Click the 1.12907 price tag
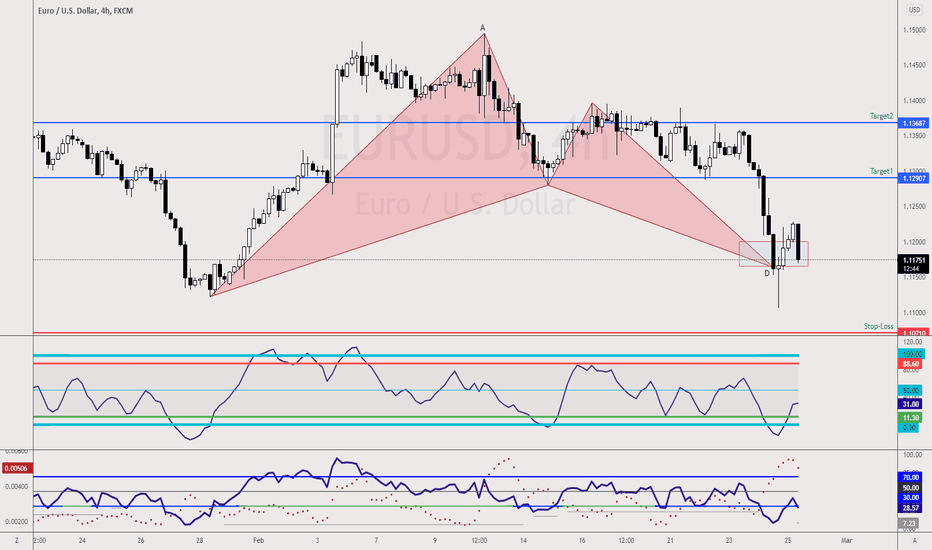 pyautogui.click(x=914, y=178)
